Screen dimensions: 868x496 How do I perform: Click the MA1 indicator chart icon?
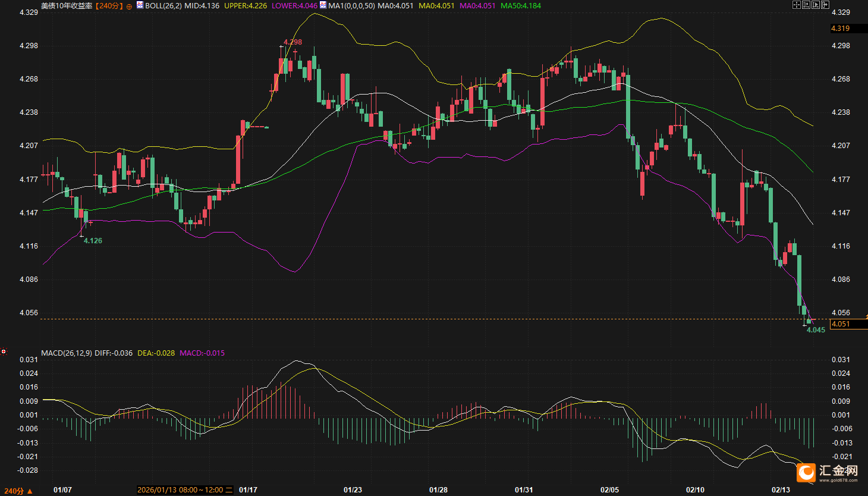point(323,5)
